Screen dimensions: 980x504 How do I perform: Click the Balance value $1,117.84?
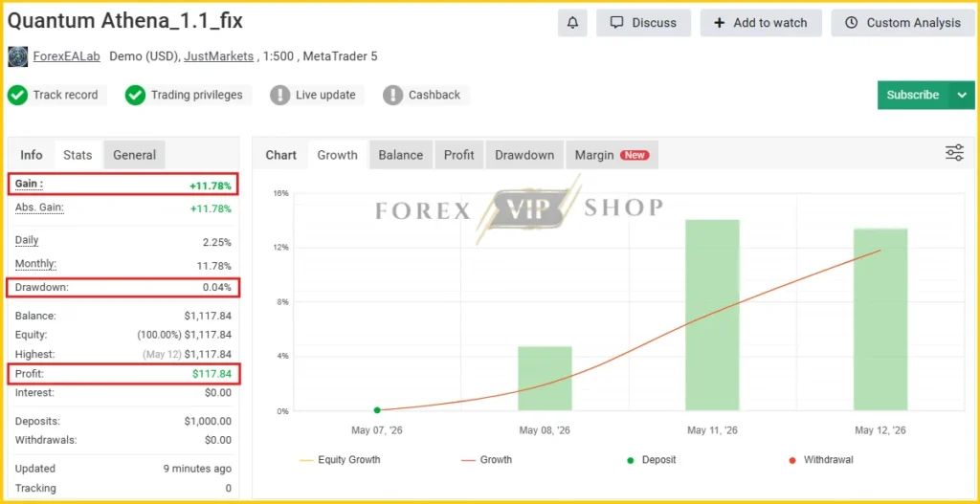(x=208, y=316)
